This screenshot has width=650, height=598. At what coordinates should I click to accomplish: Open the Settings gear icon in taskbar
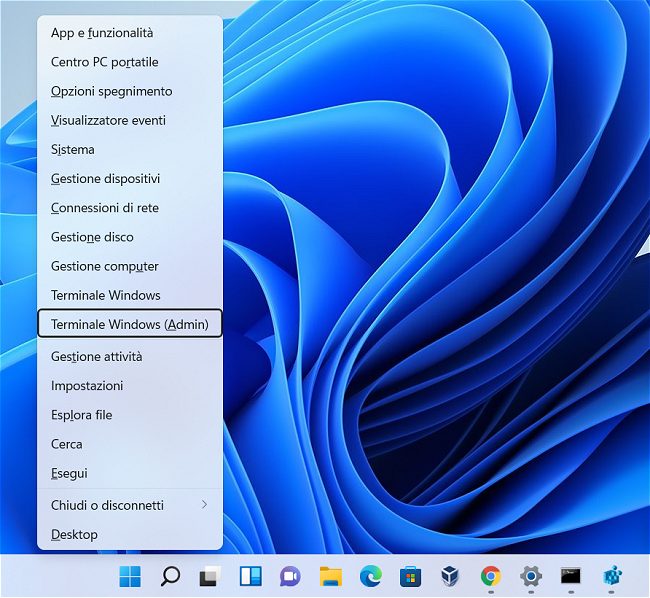point(531,576)
